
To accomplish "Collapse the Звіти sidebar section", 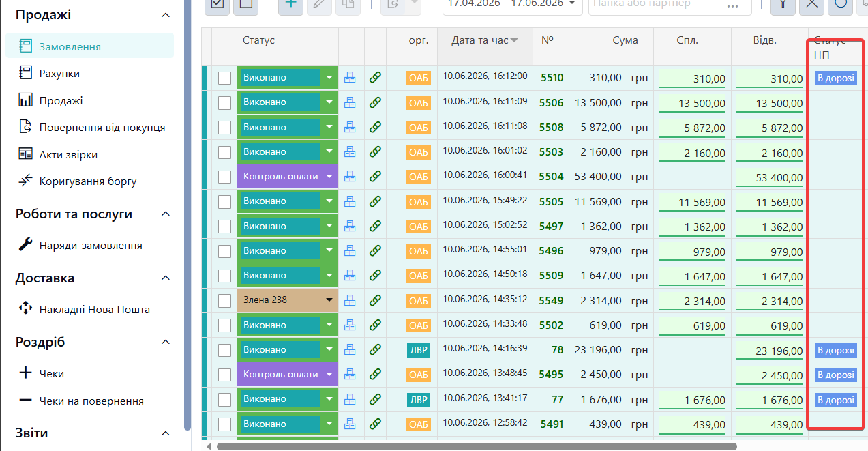I will pos(166,433).
